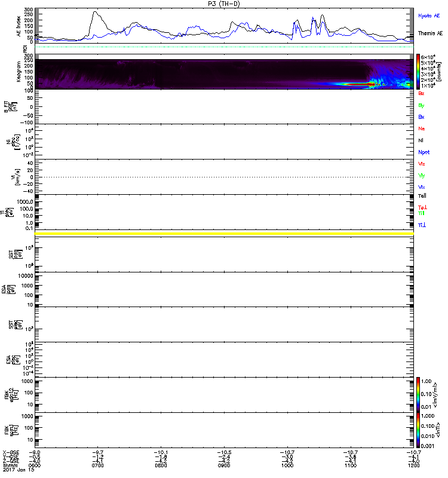Image resolution: width=448 pixels, height=478 pixels.
Task: Select the Themis AE legend label
Action: coord(430,33)
